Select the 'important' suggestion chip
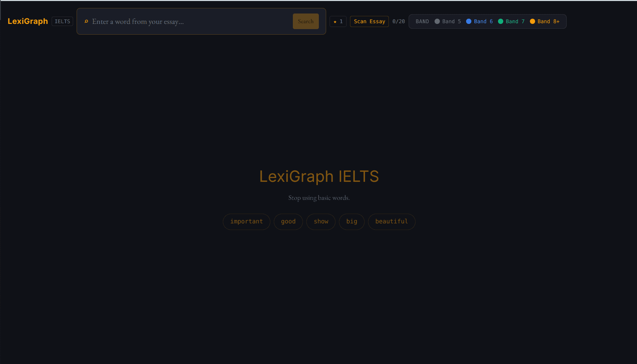This screenshot has height=364, width=637. (x=246, y=222)
